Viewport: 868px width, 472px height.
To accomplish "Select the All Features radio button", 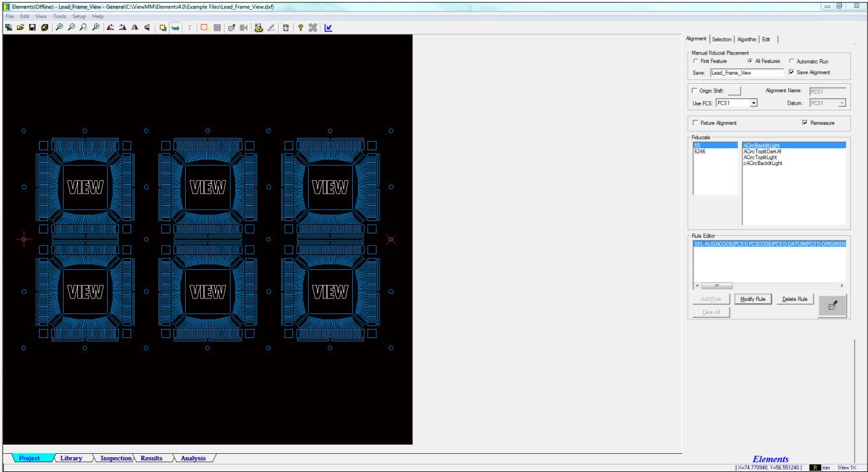I will point(751,61).
